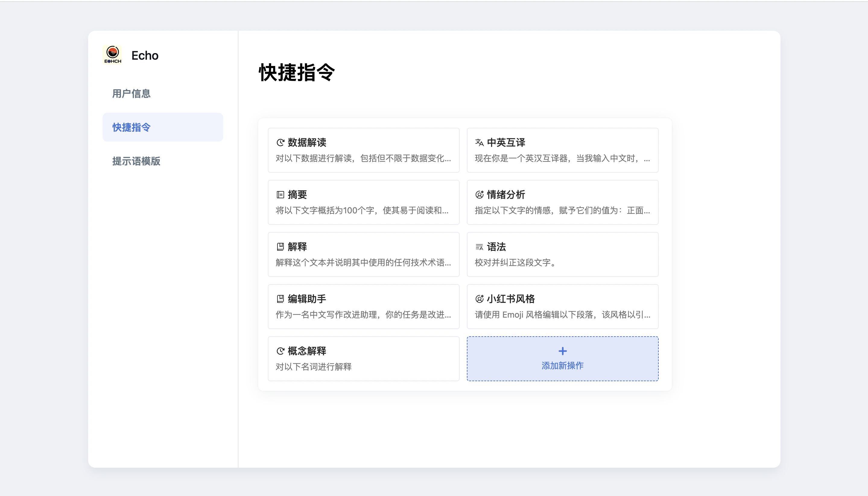Select the 小红书风格 command card
This screenshot has width=868, height=496.
(x=562, y=306)
